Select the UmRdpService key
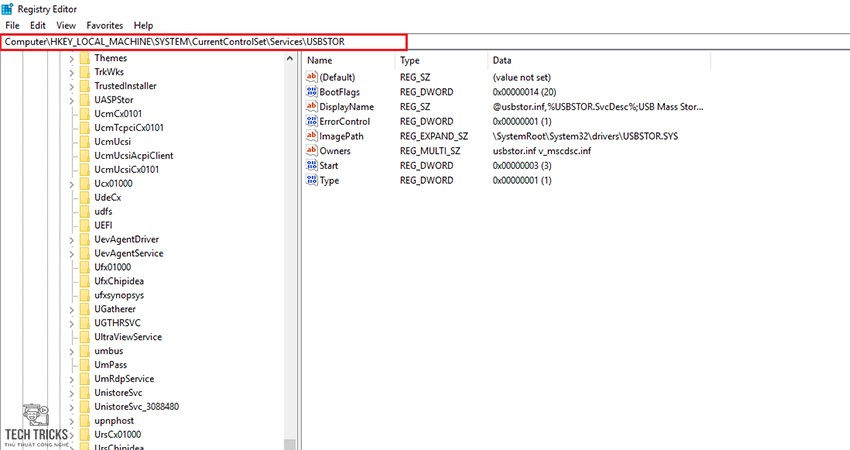The height and width of the screenshot is (450, 850). 124,378
